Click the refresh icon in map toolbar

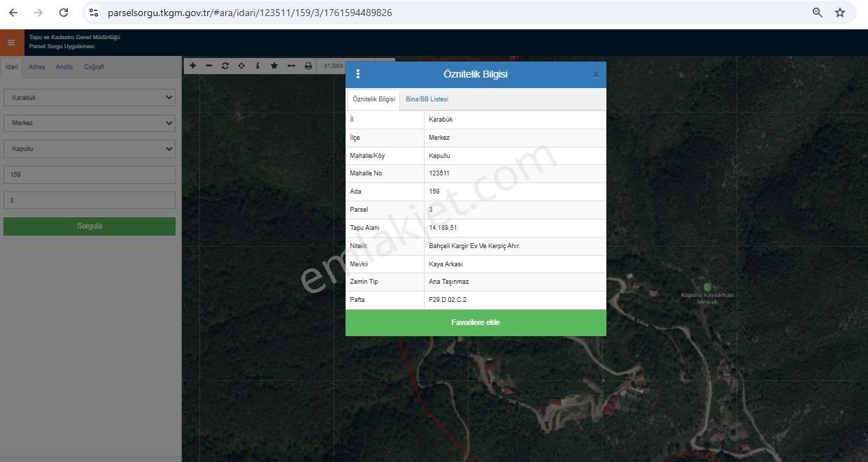[225, 66]
